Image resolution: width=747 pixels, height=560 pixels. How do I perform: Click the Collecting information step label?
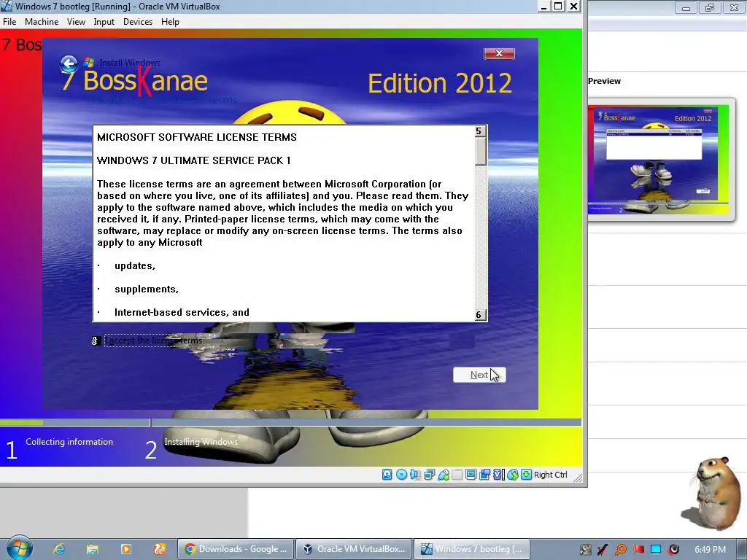pos(69,442)
